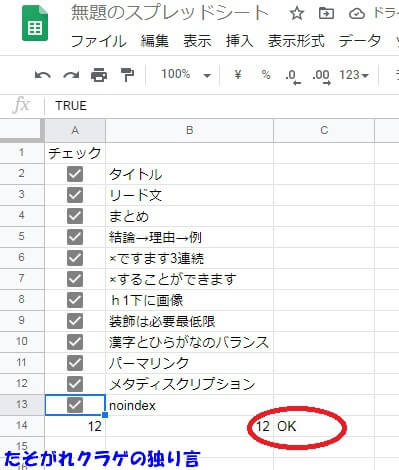This screenshot has height=470, width=399.
Task: Select column B header
Action: [x=189, y=130]
